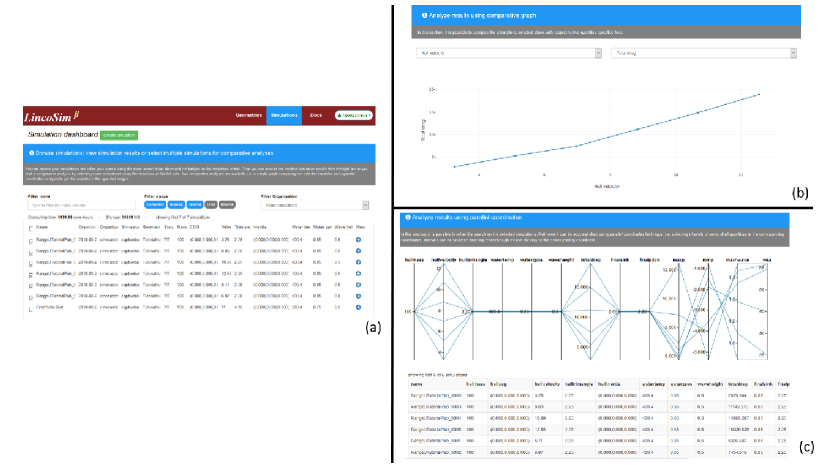
Task: Click the Name column header in dashboard table
Action: [41, 227]
